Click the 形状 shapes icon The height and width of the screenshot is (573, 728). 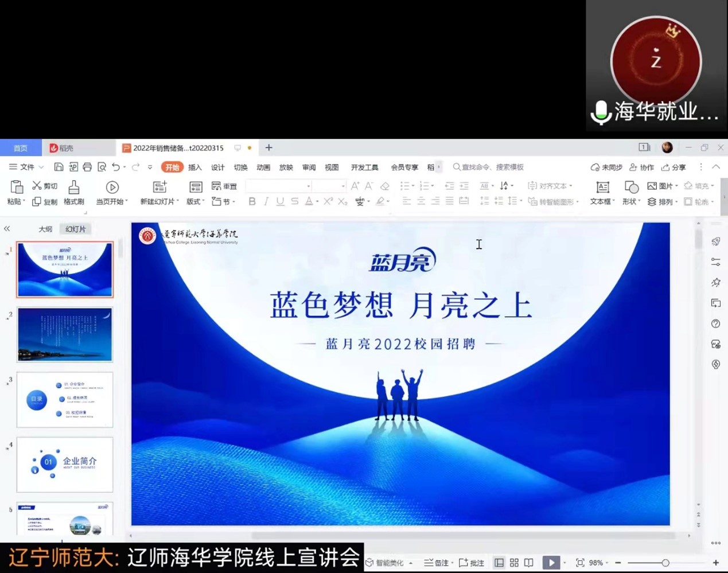(632, 187)
